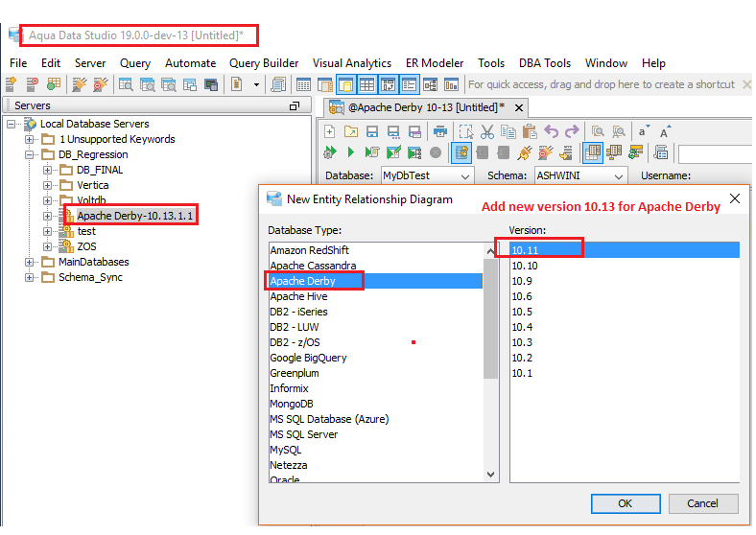Click the uppercase 'A' convert icon
Screen dimensions: 756x535
pyautogui.click(x=665, y=131)
